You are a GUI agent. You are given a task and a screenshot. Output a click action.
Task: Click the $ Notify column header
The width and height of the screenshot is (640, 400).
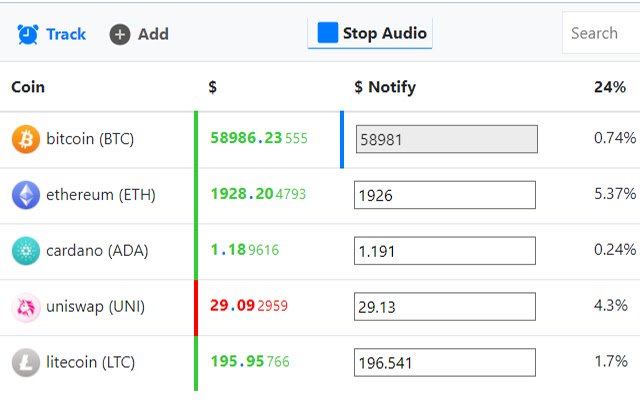(x=385, y=87)
